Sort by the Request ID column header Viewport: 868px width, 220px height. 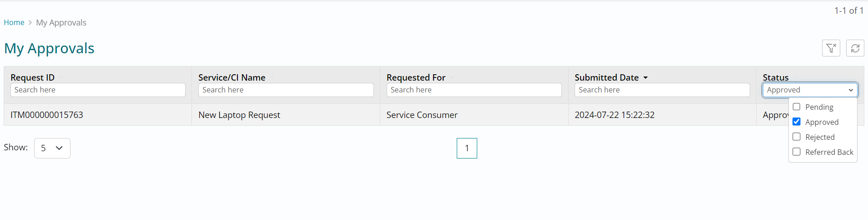point(33,77)
